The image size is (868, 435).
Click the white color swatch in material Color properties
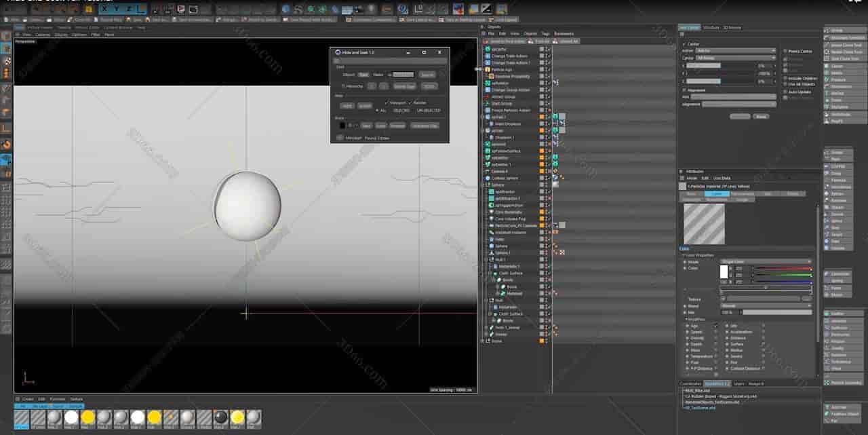pyautogui.click(x=724, y=271)
